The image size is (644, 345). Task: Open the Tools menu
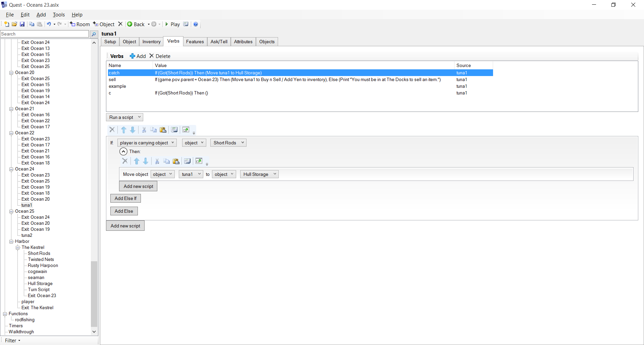[x=59, y=15]
